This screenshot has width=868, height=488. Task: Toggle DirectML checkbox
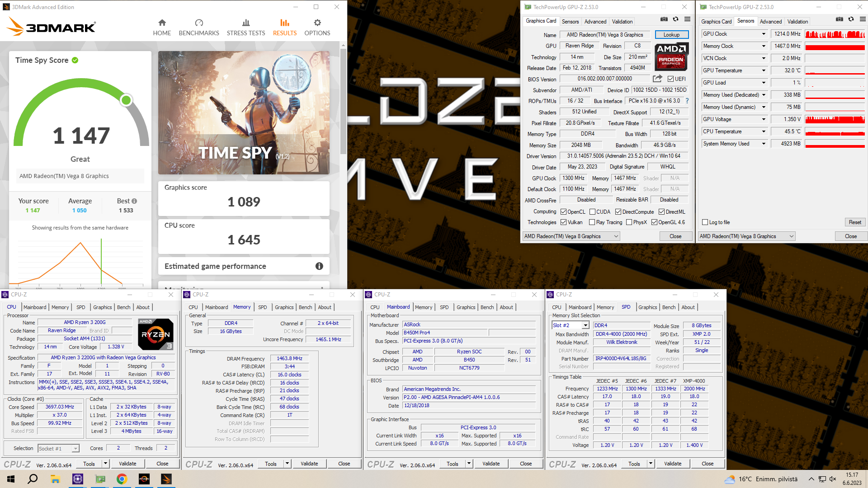click(x=661, y=212)
